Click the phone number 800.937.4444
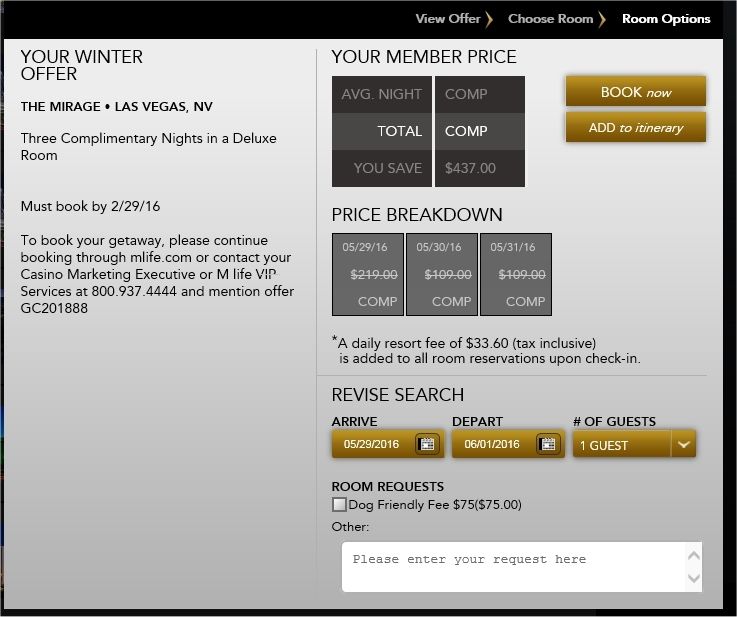 [x=134, y=291]
